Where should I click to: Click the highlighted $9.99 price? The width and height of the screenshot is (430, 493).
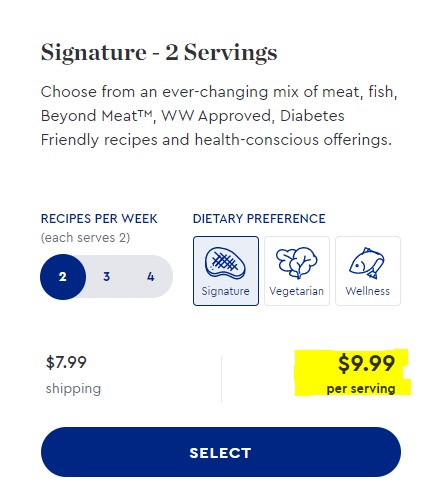[366, 363]
